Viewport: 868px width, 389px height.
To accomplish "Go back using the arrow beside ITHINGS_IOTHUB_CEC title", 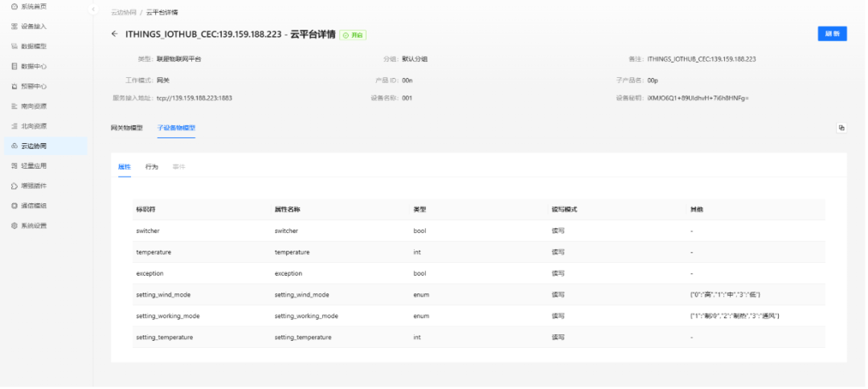I will click(115, 34).
